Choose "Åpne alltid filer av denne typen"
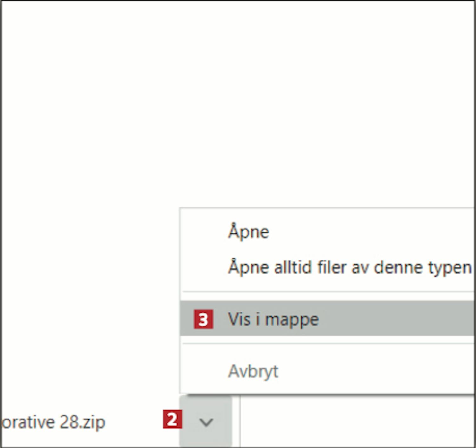 click(349, 267)
